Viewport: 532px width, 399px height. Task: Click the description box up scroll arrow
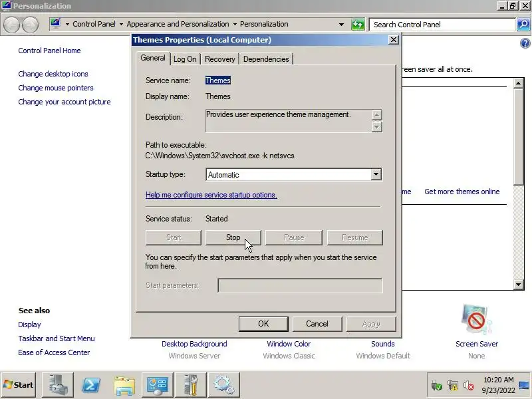(x=376, y=114)
